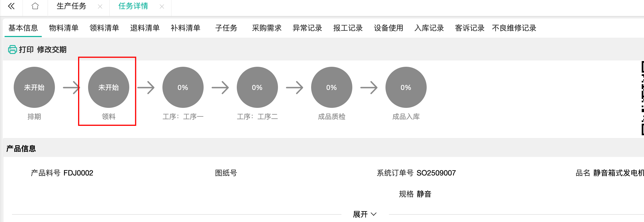
Task: Close the 生产任务 tab
Action: [100, 7]
